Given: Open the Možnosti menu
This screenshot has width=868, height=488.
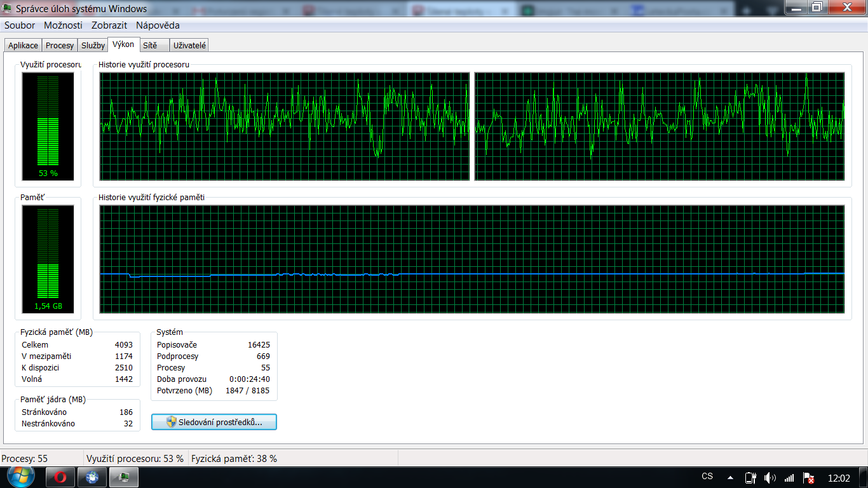Looking at the screenshot, I should [63, 25].
